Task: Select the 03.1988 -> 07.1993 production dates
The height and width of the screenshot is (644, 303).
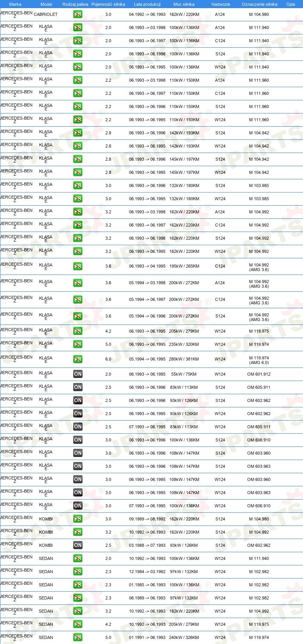Action: click(147, 545)
